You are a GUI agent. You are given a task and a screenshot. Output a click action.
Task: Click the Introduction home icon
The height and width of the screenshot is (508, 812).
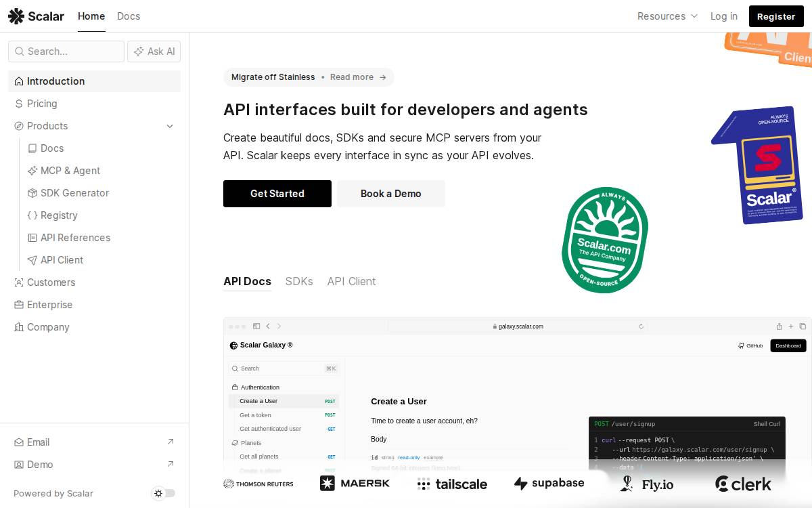tap(19, 81)
